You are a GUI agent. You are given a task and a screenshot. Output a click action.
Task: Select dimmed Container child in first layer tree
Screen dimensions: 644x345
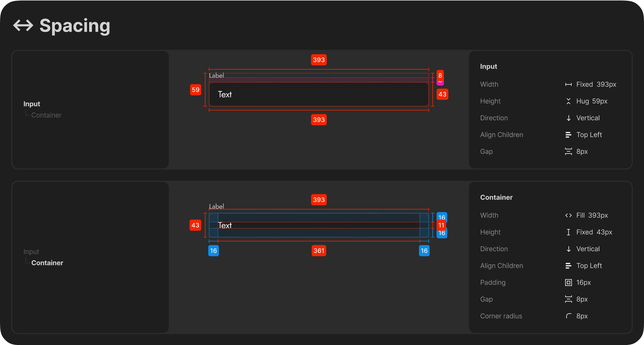point(46,115)
